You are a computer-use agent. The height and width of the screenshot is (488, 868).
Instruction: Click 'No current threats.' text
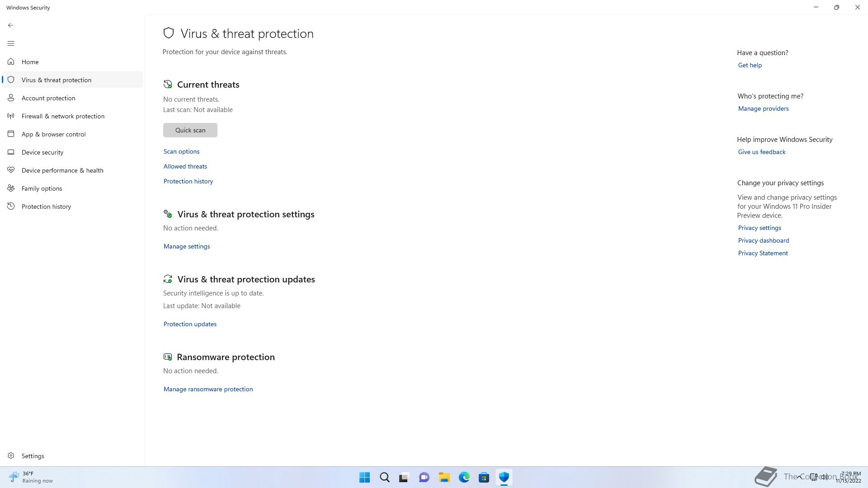(191, 99)
